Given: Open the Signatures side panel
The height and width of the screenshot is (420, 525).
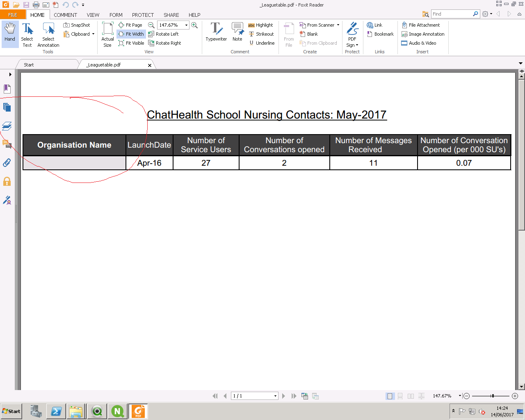Looking at the screenshot, I should click(7, 200).
